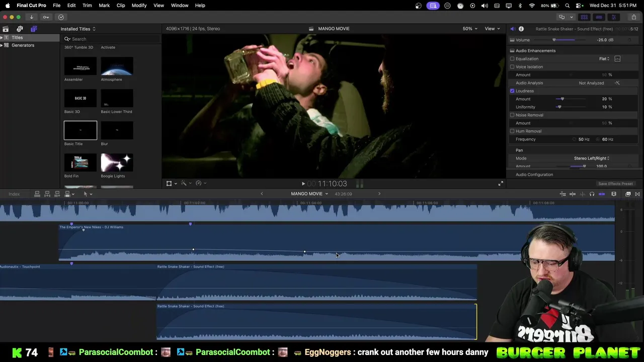
Task: Toggle the inspector sliders button
Action: pyautogui.click(x=613, y=17)
